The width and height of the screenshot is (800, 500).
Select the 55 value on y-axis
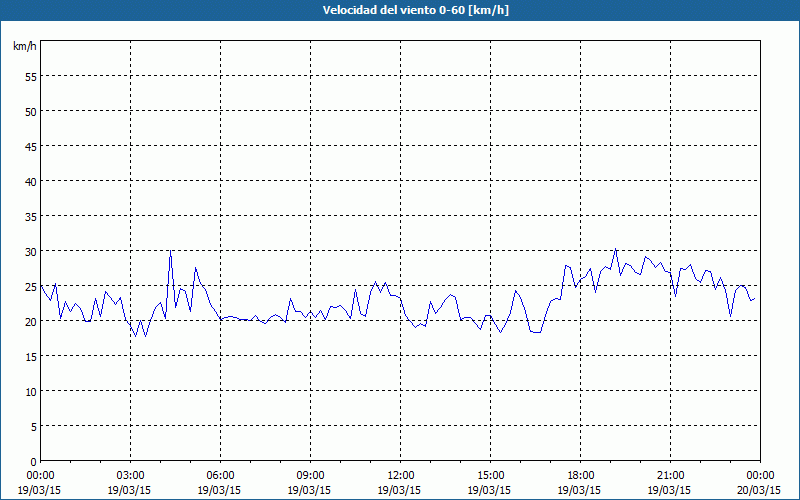[x=31, y=77]
